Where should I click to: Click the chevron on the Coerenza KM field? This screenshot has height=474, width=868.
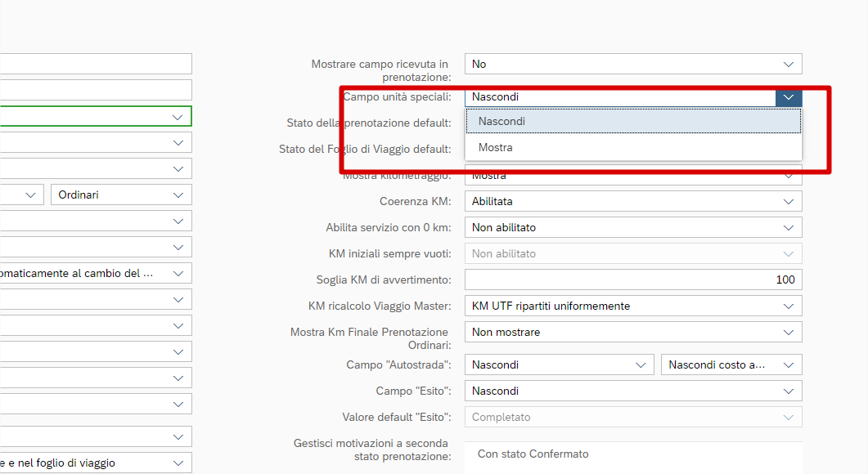point(788,202)
